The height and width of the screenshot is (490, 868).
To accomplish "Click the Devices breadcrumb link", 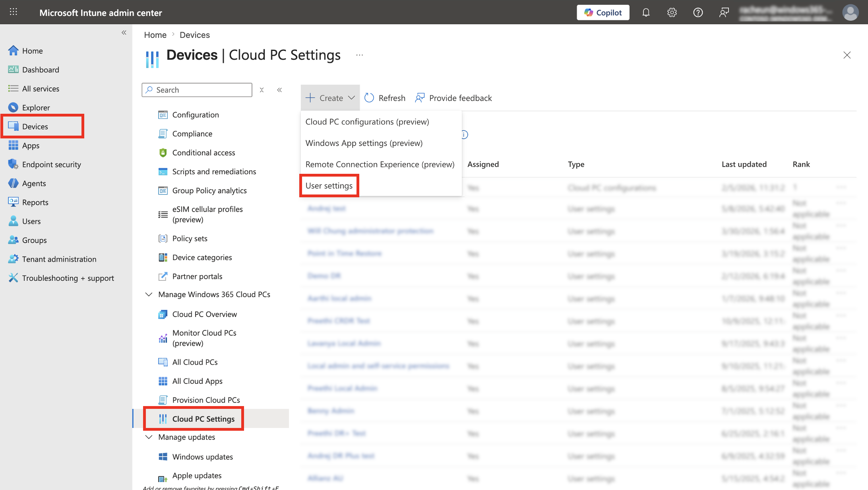I will [x=194, y=35].
